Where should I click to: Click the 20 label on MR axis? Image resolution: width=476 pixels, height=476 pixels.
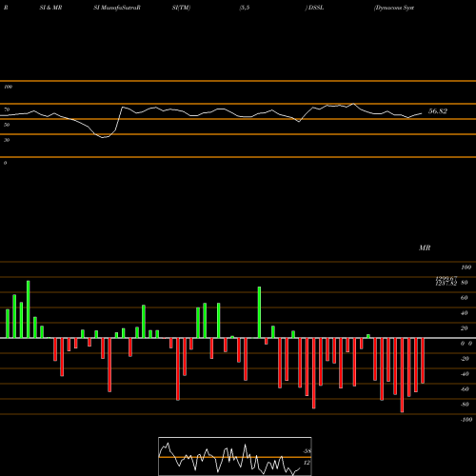pyautogui.click(x=465, y=328)
